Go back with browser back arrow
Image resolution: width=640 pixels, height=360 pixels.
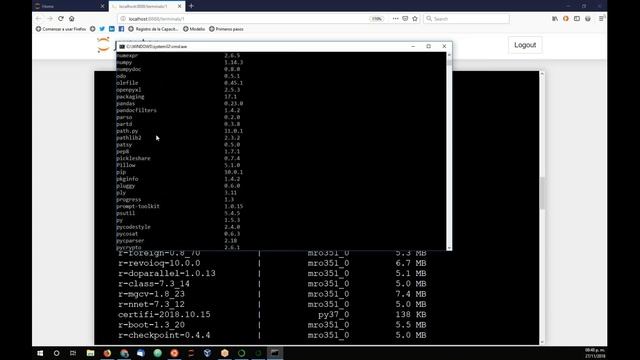point(39,19)
